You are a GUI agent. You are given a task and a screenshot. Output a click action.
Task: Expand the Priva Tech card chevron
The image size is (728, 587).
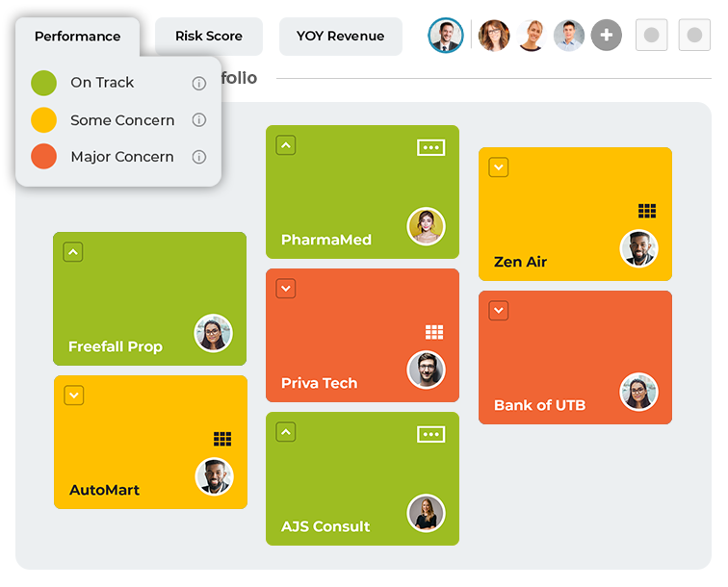pyautogui.click(x=286, y=289)
